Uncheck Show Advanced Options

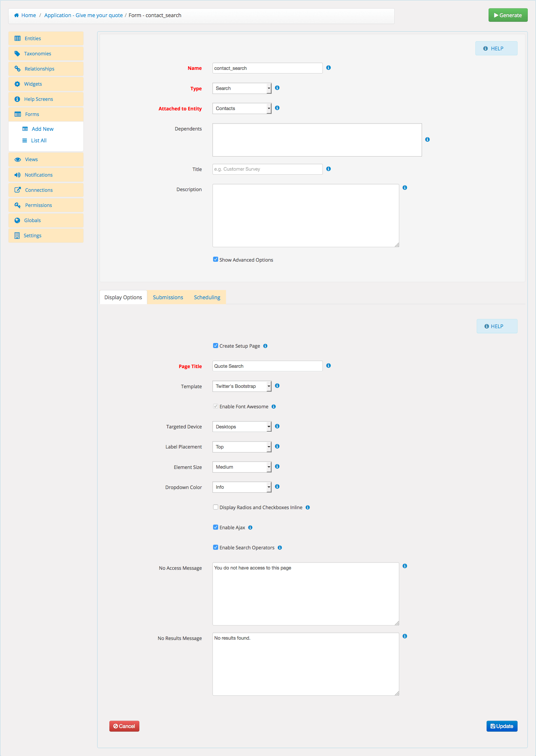click(215, 259)
